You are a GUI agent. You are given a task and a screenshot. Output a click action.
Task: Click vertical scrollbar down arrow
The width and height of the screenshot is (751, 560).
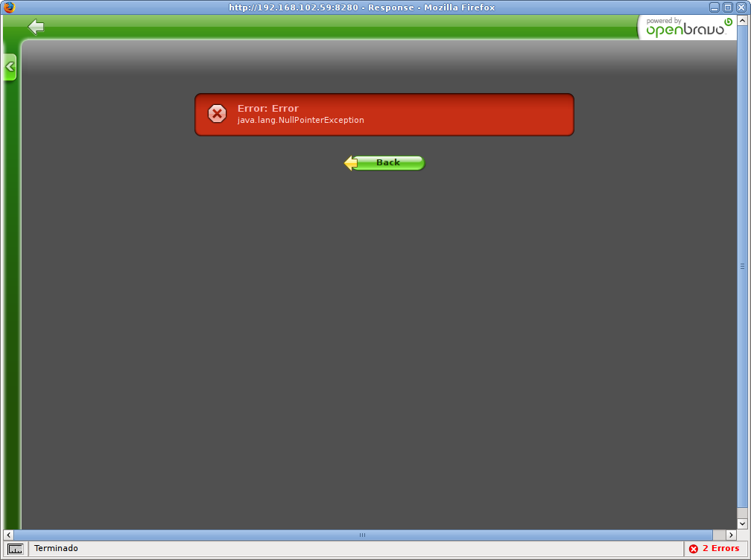(x=742, y=524)
